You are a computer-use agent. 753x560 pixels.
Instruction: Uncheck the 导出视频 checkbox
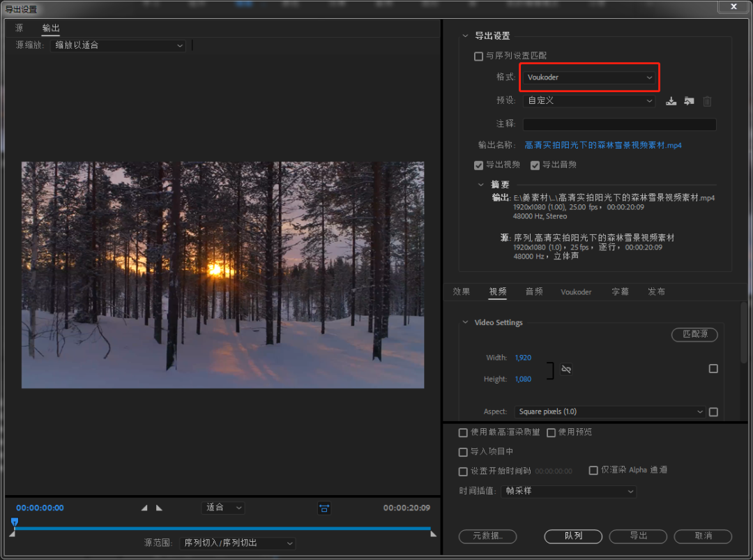pyautogui.click(x=478, y=165)
